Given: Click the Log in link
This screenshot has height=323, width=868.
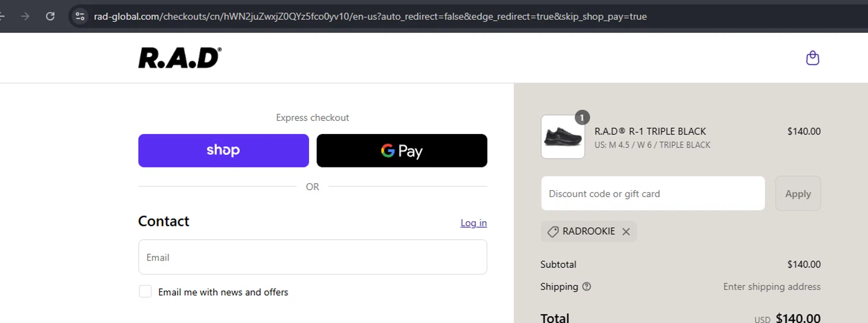Looking at the screenshot, I should [473, 223].
